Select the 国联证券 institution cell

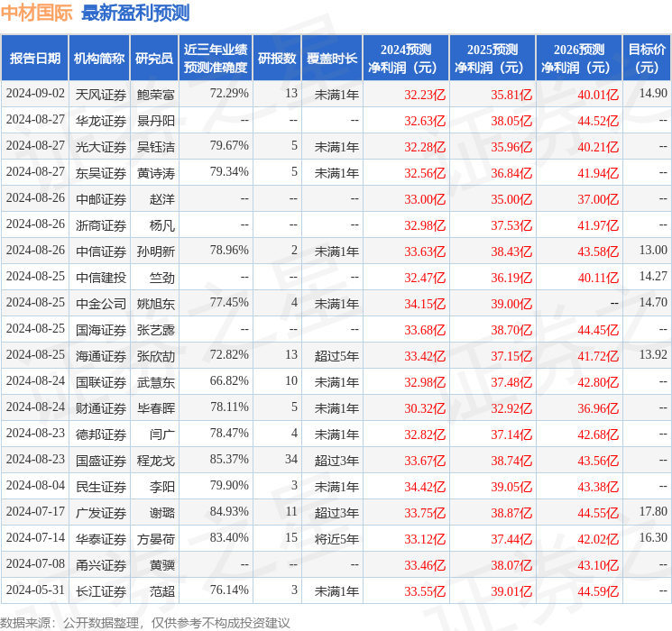coord(101,382)
